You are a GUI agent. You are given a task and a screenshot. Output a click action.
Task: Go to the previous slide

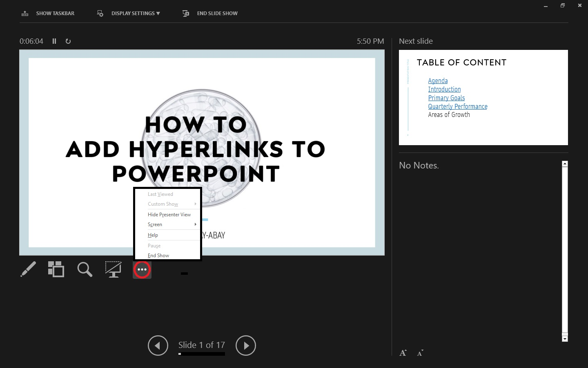pyautogui.click(x=158, y=346)
